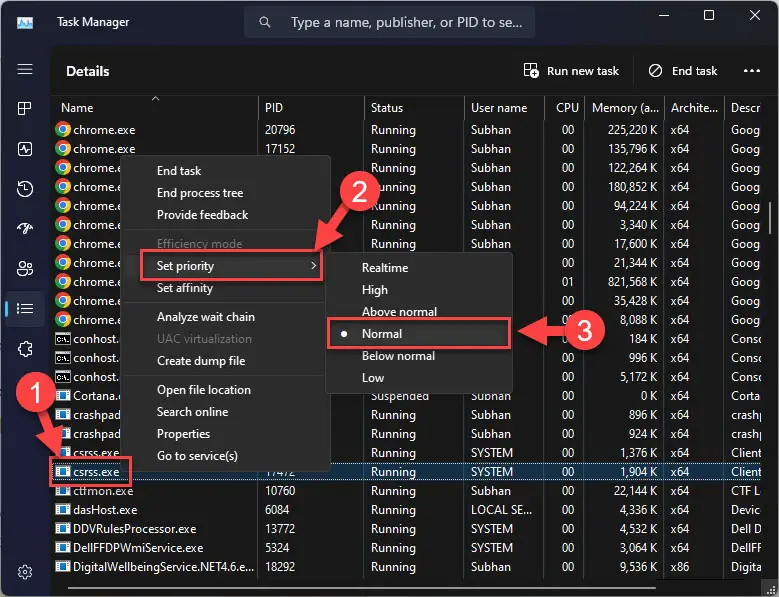The image size is (779, 597).
Task: Click memory value 821,568 K
Action: (x=632, y=282)
